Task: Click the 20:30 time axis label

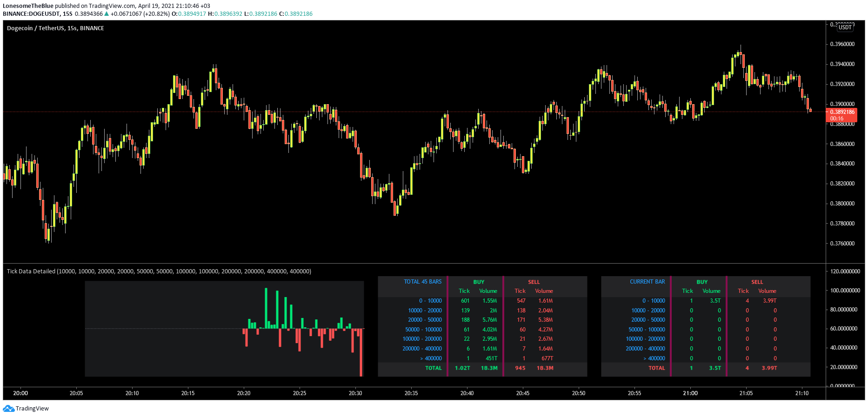Action: pyautogui.click(x=355, y=393)
